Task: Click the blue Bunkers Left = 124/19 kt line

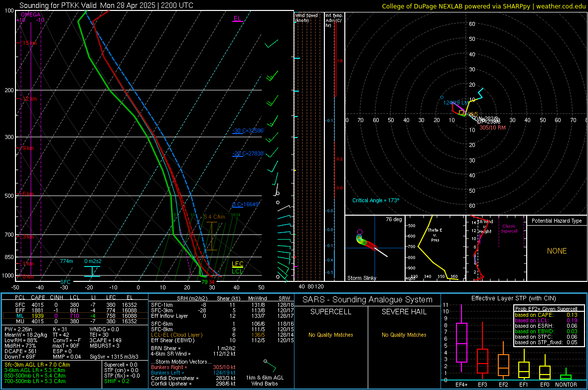Action: (x=193, y=373)
